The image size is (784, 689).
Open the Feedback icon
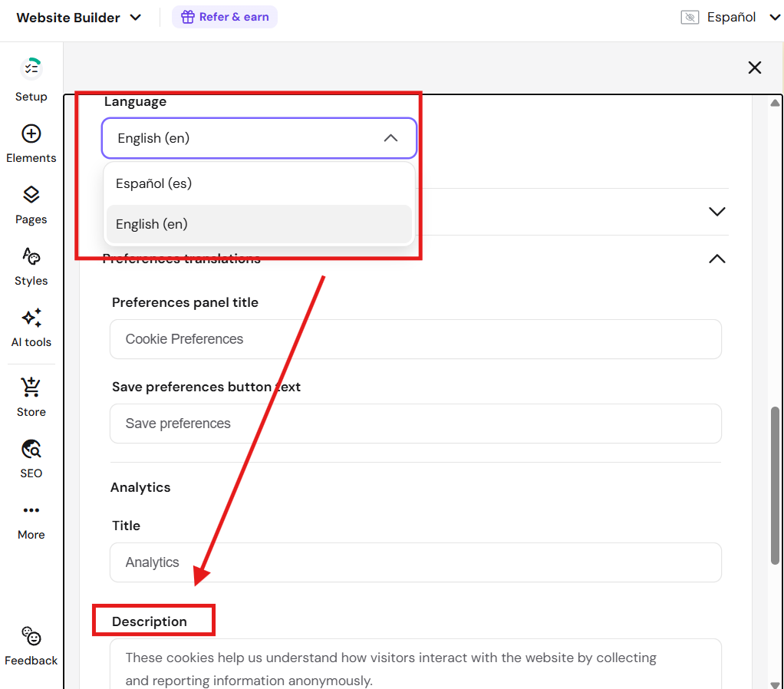(31, 636)
